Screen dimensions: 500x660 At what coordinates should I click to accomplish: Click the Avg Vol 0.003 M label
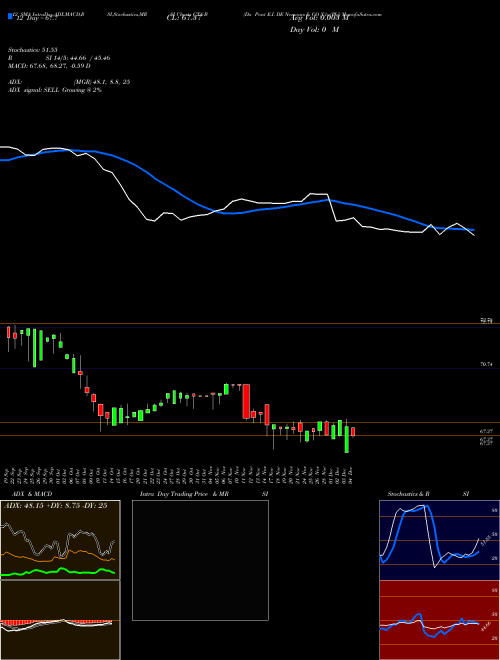(x=319, y=19)
